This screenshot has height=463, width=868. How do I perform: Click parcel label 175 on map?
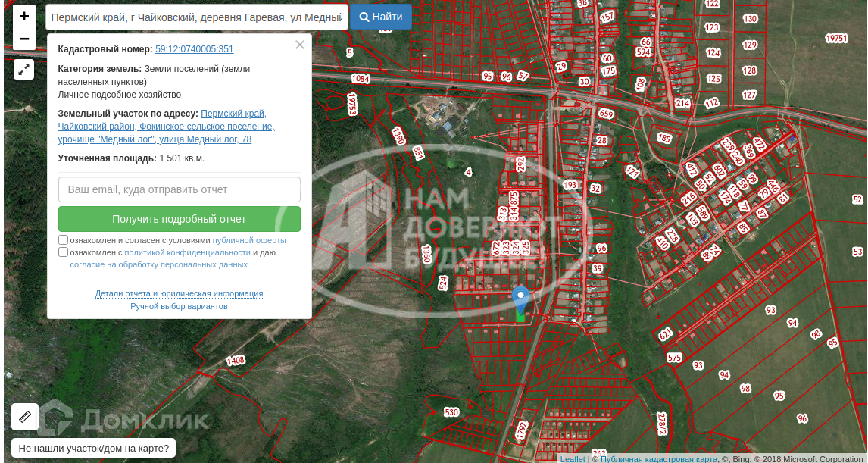[x=608, y=71]
